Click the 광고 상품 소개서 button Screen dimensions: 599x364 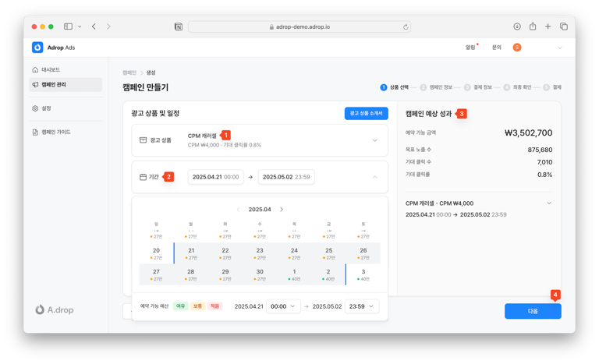366,114
